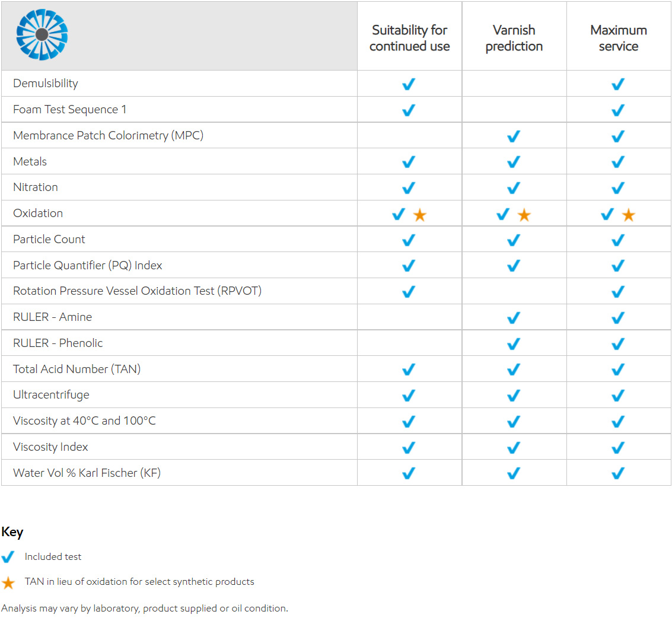This screenshot has height=621, width=672.
Task: Click the blue turbine logo icon
Action: [42, 34]
